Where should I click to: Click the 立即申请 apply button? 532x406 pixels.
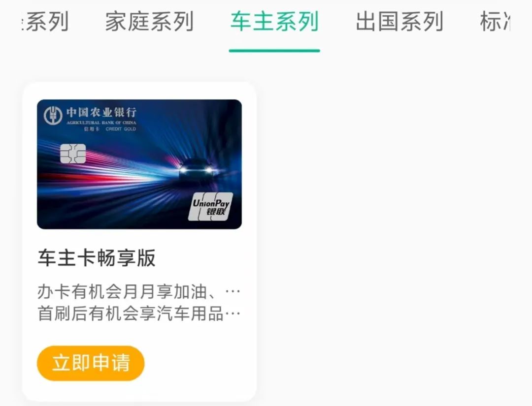coord(91,363)
